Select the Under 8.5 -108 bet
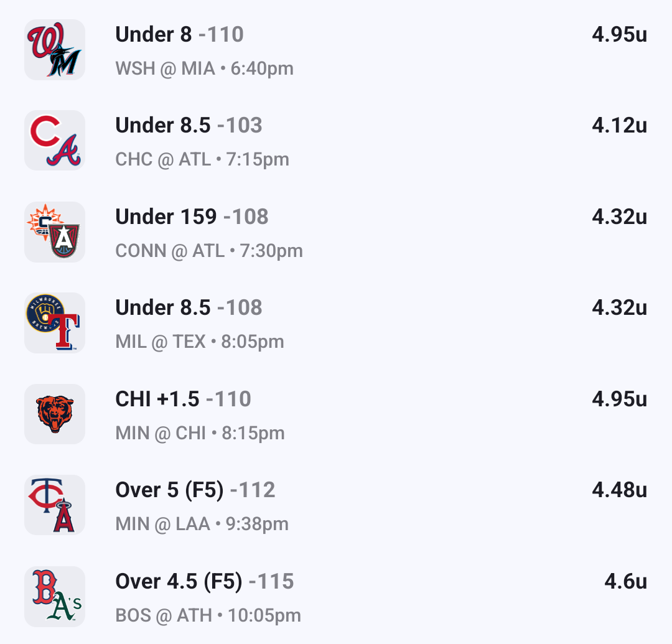The height and width of the screenshot is (644, 672). tap(189, 308)
